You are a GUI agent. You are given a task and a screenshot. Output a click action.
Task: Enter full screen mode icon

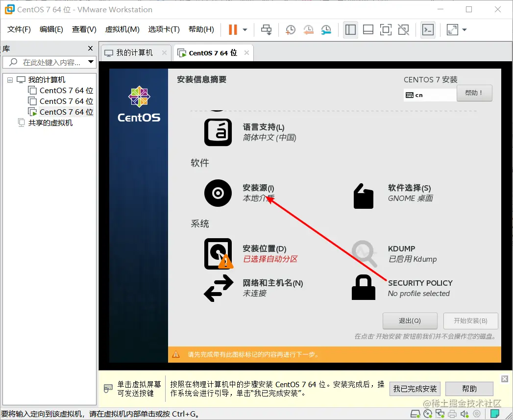point(386,30)
